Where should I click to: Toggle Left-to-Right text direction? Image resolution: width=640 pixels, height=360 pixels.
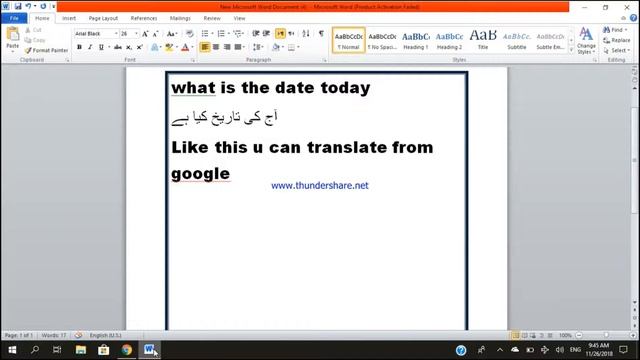(x=280, y=33)
